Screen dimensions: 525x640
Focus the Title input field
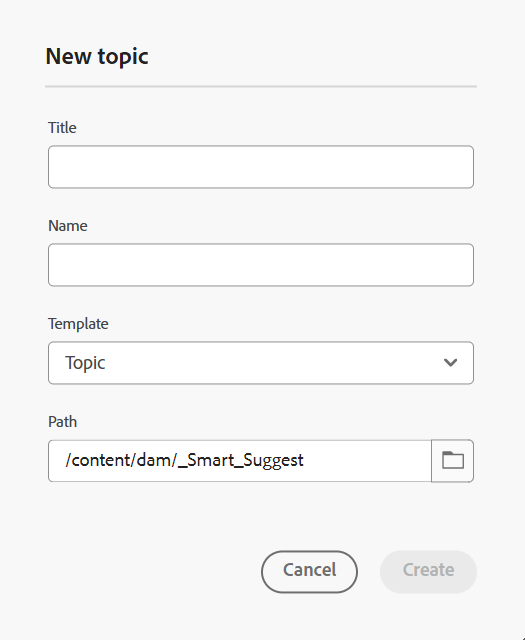tap(261, 167)
